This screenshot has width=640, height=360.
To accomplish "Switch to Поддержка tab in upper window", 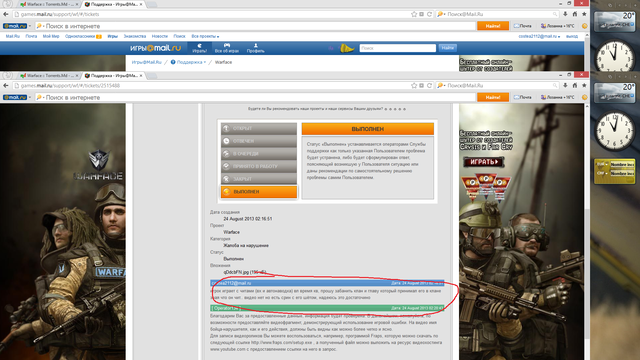I will 113,4.
